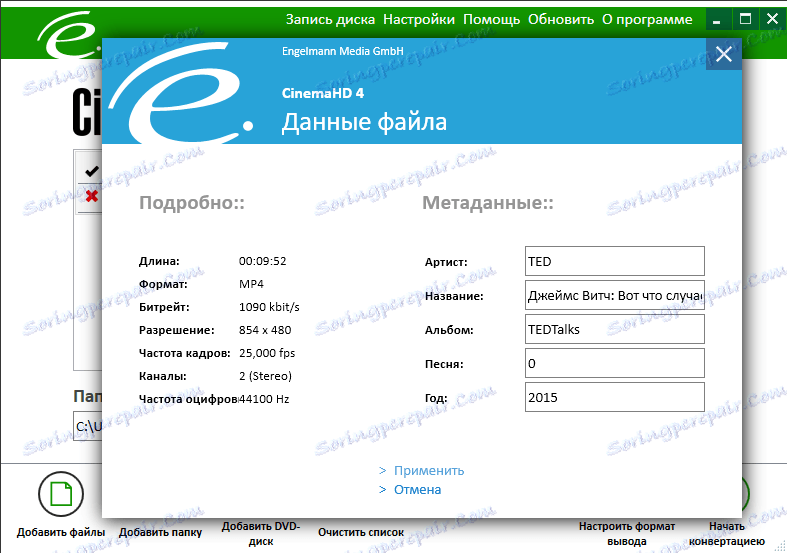Click the Обновить menu item
This screenshot has height=553, width=787.
pos(561,20)
